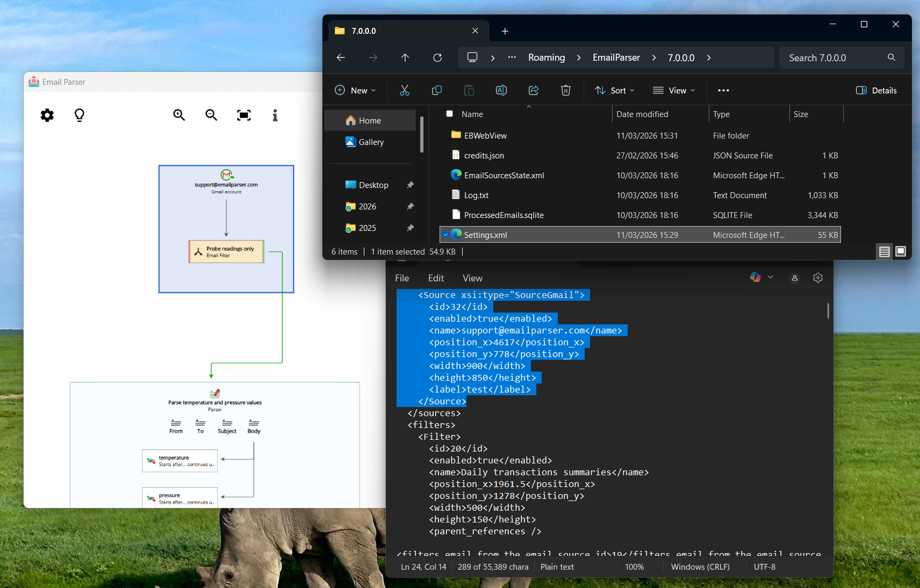Open the View dropdown in File Explorer
This screenshot has height=588, width=920.
[674, 90]
